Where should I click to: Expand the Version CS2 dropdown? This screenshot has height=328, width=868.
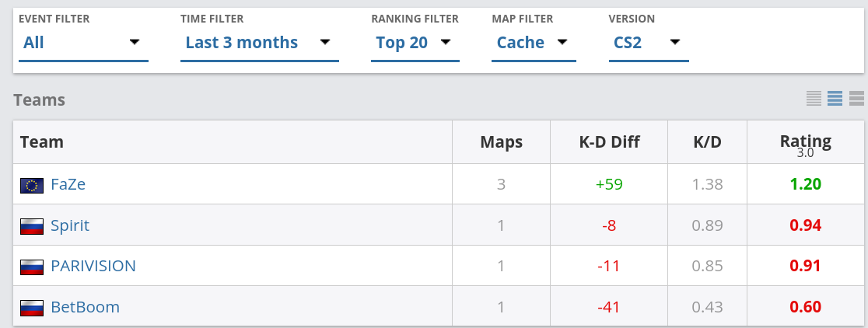pyautogui.click(x=648, y=43)
